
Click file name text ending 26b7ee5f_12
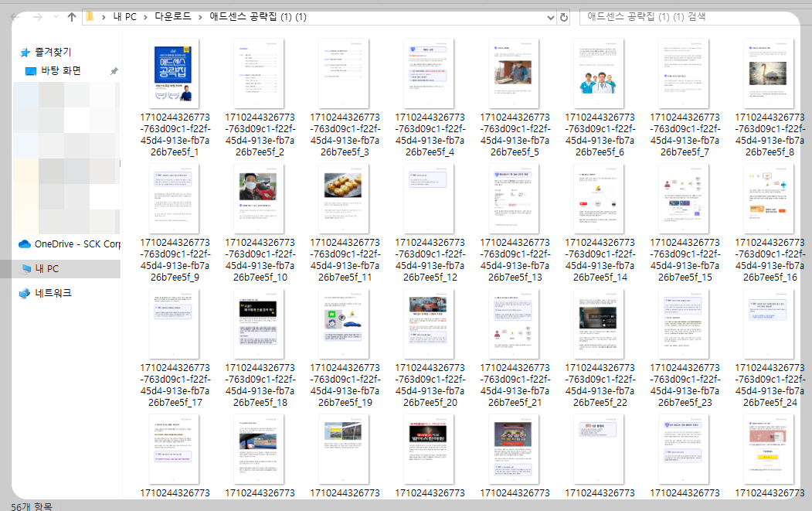430,260
